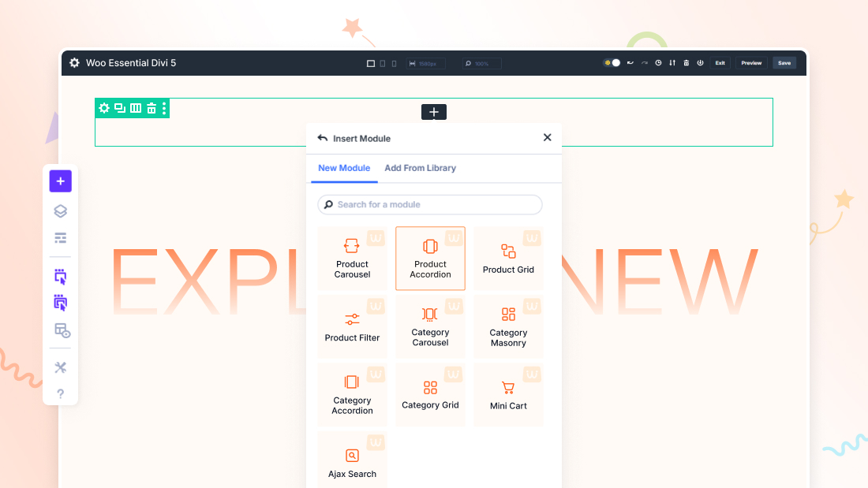Undo the last change with the undo arrow

[629, 62]
